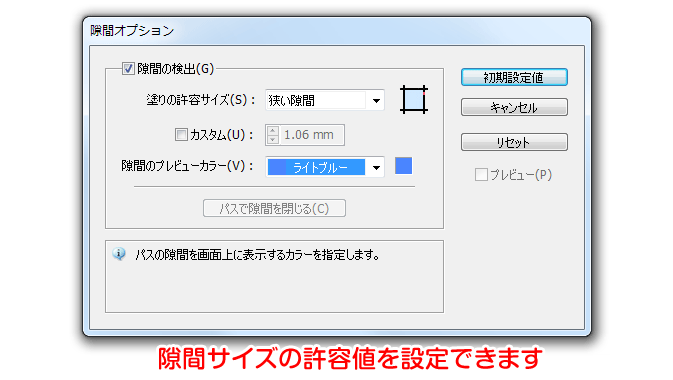This screenshot has width=673, height=380.
Task: Click the キャンセル button
Action: [514, 107]
